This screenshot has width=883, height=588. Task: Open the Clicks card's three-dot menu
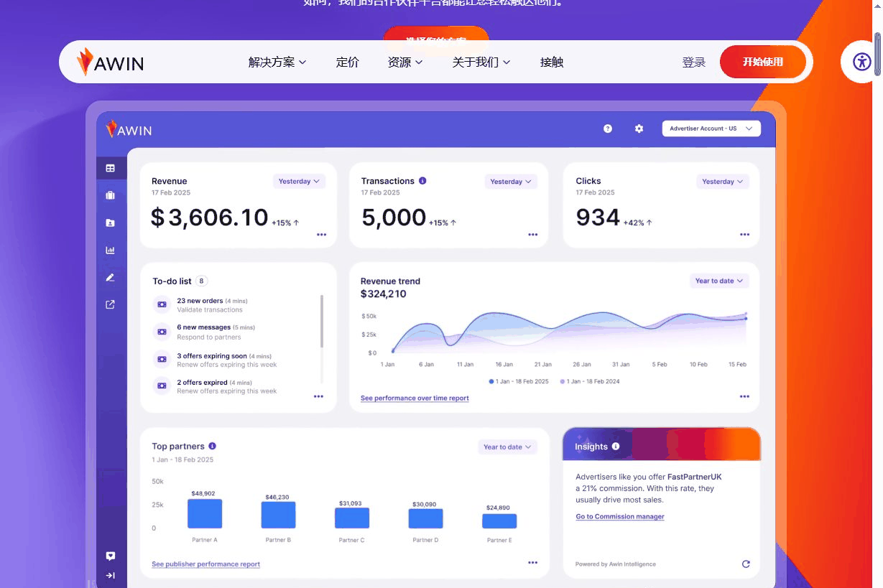tap(745, 235)
